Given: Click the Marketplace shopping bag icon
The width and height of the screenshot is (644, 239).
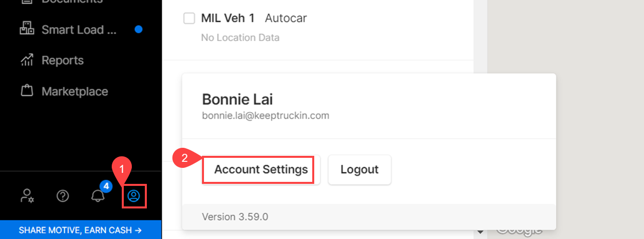Looking at the screenshot, I should [x=27, y=91].
